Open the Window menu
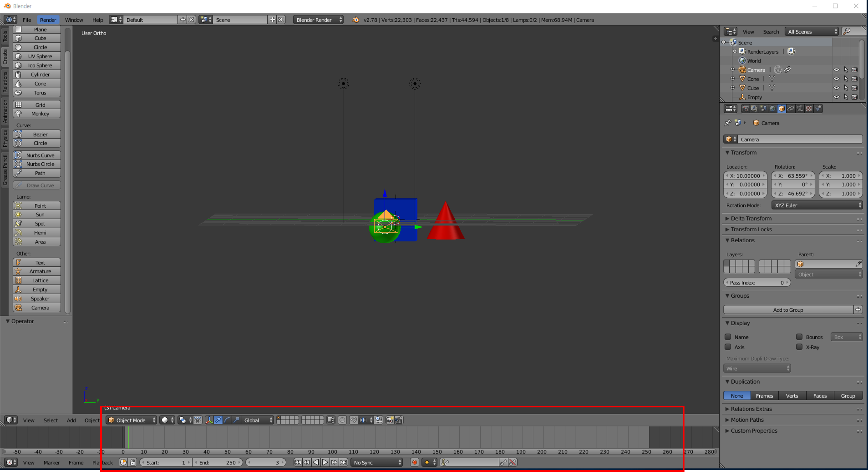This screenshot has width=868, height=472. pos(74,20)
